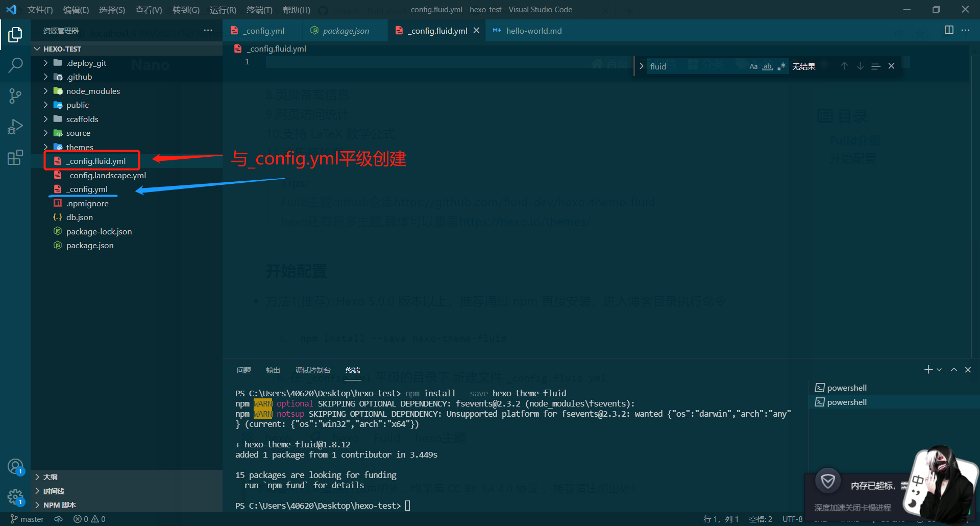
Task: Expand the source folder
Action: pyautogui.click(x=128, y=133)
